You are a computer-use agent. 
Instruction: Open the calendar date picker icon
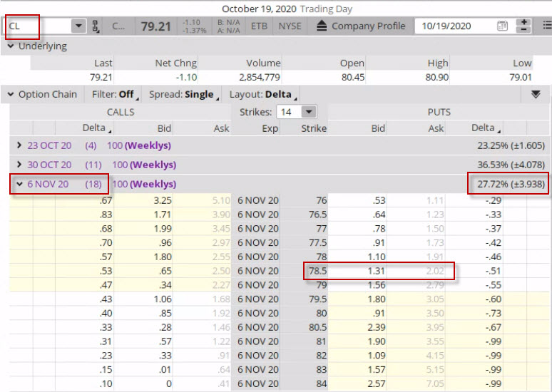pyautogui.click(x=502, y=26)
